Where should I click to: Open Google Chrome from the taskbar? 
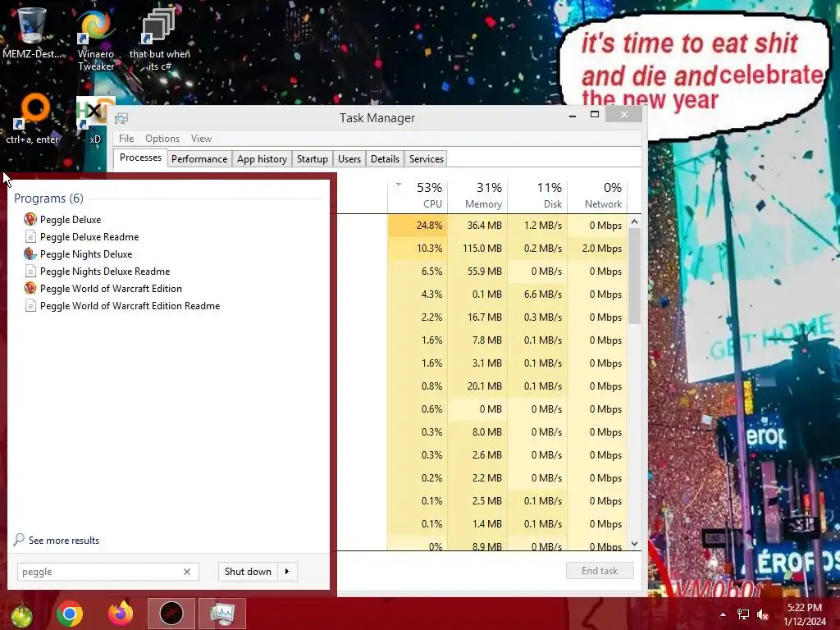point(70,614)
